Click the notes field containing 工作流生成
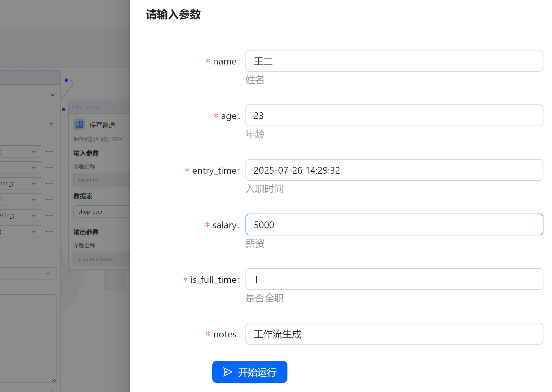Viewport: 552px width, 392px height. (x=394, y=334)
